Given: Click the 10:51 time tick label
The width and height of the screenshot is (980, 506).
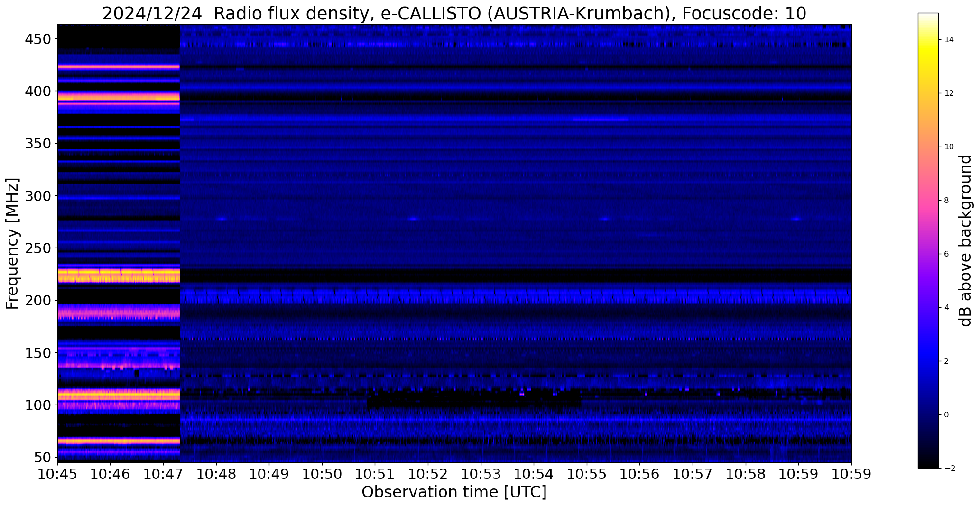Looking at the screenshot, I should (x=375, y=474).
